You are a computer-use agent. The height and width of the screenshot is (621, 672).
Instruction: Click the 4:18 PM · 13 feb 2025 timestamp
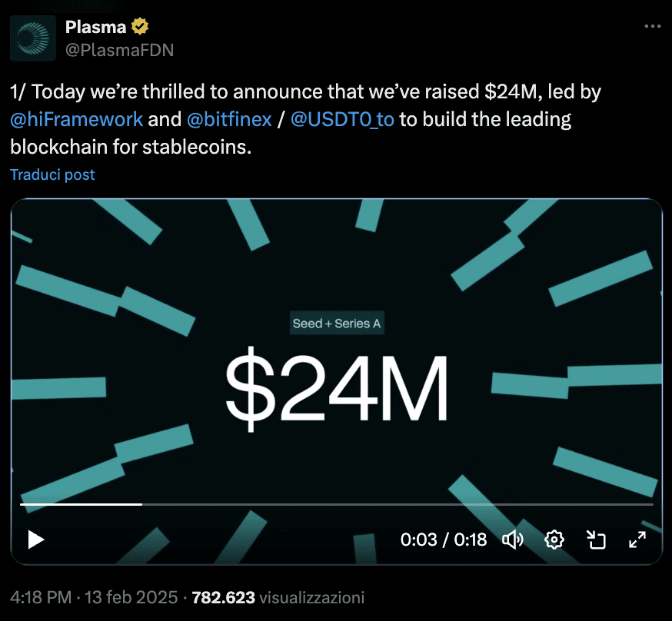(94, 597)
